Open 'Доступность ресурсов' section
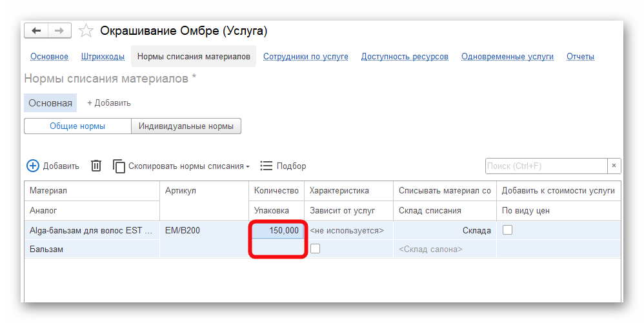Screen dimensions: 644x323 [x=405, y=57]
